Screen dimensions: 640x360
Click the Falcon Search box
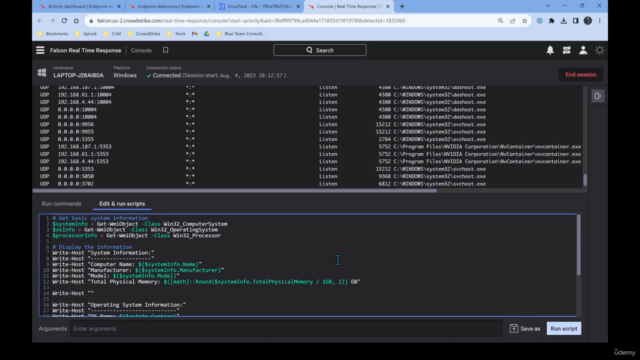tap(320, 50)
